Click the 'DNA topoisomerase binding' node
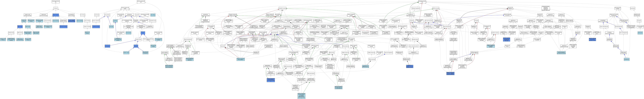 [48, 27]
